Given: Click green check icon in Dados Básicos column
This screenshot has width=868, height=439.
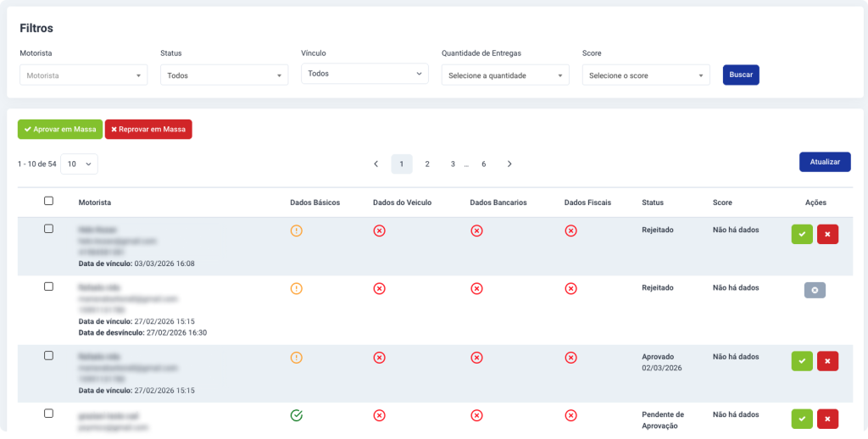Looking at the screenshot, I should point(296,415).
